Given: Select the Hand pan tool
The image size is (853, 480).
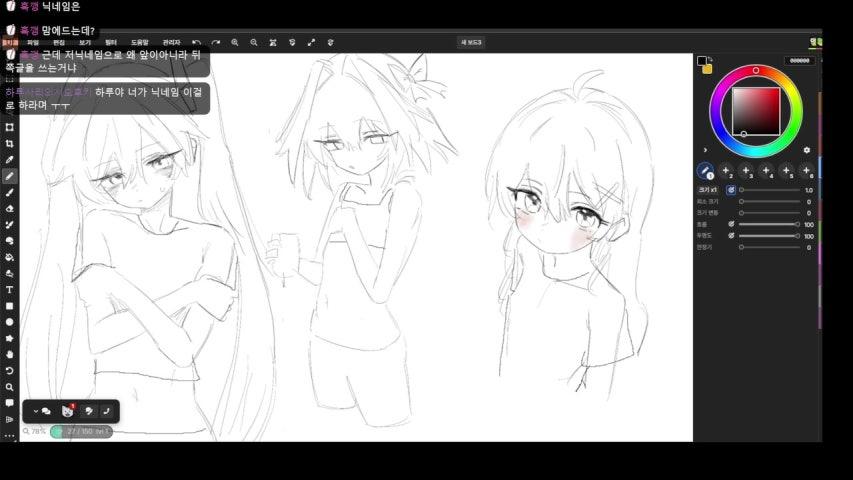Looking at the screenshot, I should pyautogui.click(x=9, y=355).
